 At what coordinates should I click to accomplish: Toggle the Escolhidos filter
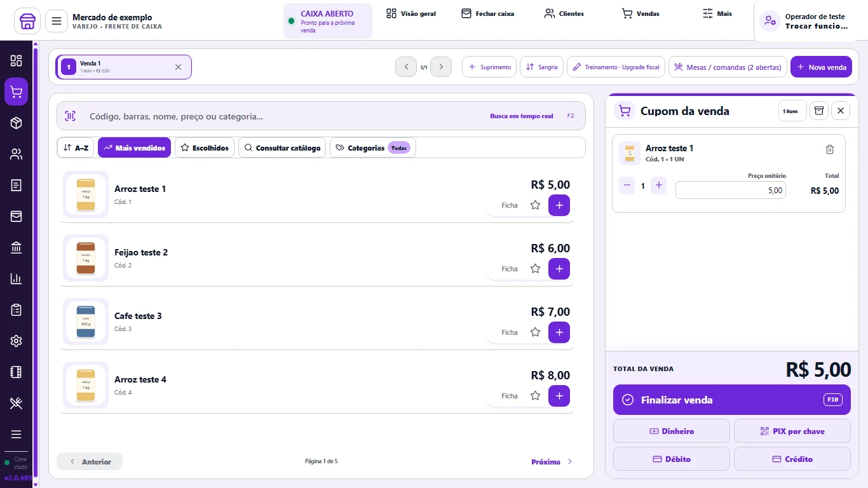tap(205, 148)
